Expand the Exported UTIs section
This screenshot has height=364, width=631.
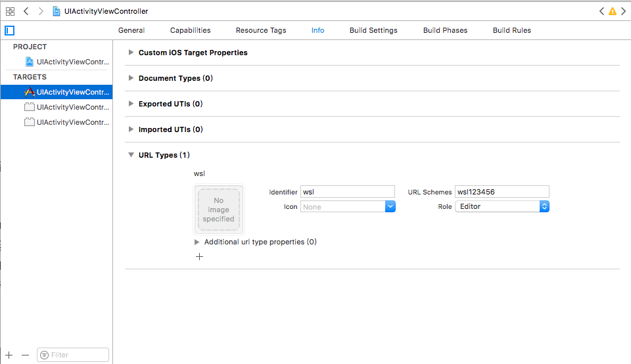coord(131,104)
